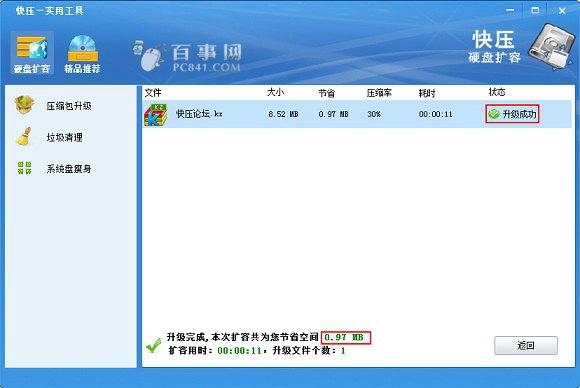Screen dimensions: 580x388
Task: Click the 0.97 MB value in the file row
Action: 333,114
